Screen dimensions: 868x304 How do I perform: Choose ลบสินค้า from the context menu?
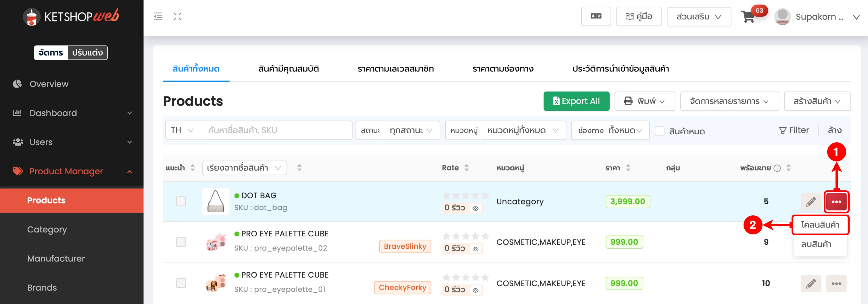coord(820,244)
